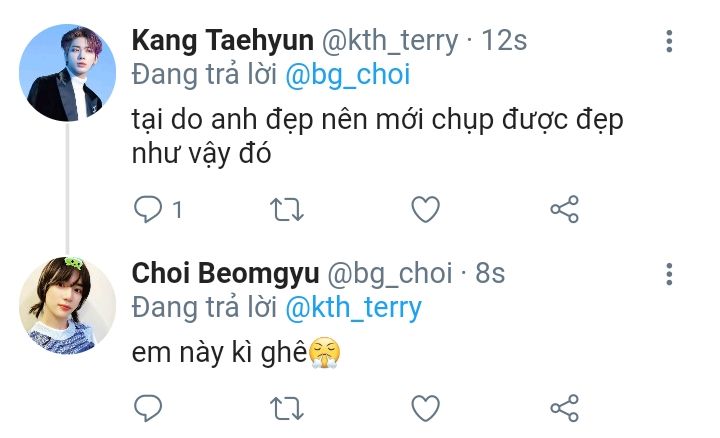Open more options on Choi Beomgyu's tweet

point(668,273)
